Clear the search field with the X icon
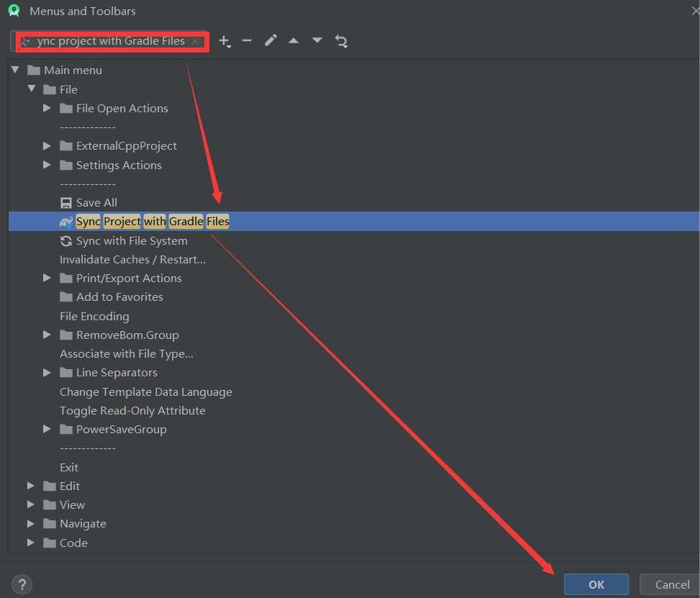Viewport: 700px width, 598px height. 195,41
